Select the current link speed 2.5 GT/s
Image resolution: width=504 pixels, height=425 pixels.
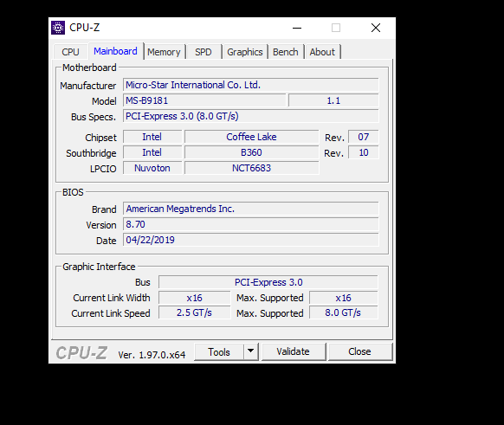(195, 312)
